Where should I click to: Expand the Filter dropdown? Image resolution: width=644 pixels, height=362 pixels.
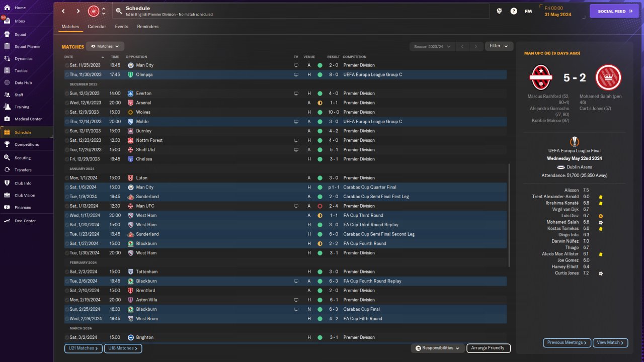tap(499, 46)
